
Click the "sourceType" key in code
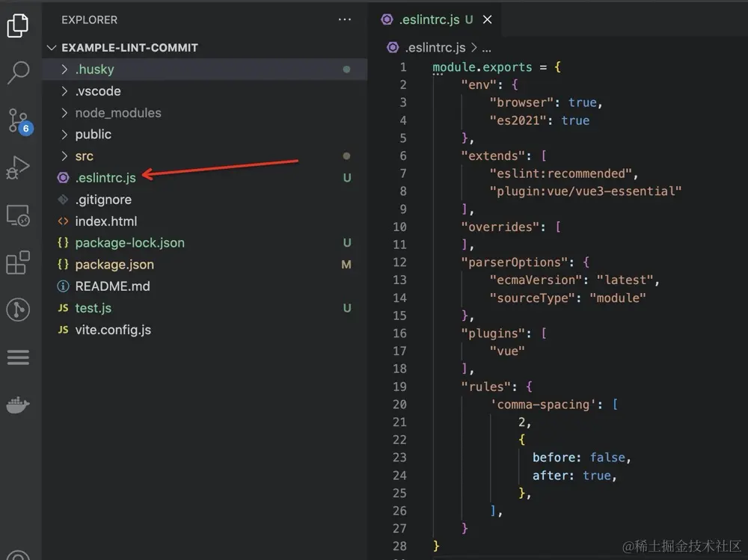click(533, 298)
